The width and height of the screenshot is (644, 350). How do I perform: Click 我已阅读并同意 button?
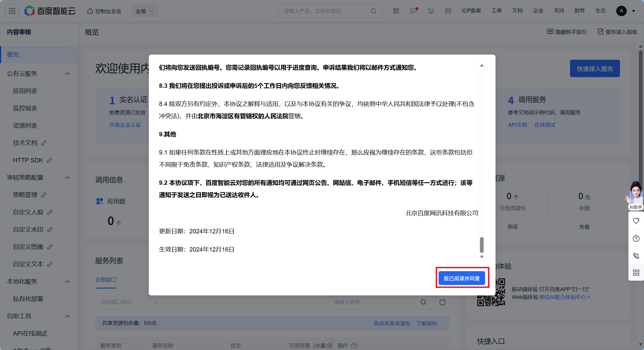(x=462, y=278)
